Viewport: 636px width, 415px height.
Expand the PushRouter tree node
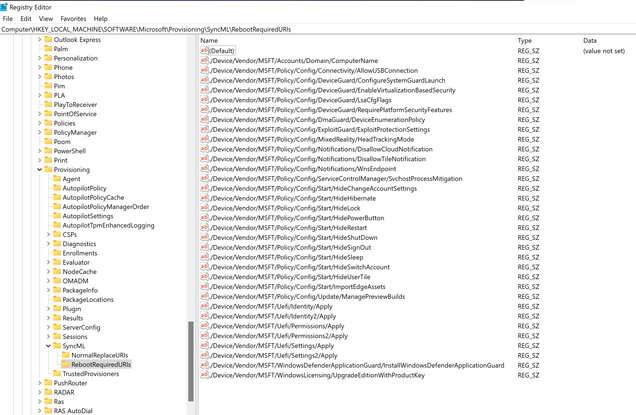[39, 383]
